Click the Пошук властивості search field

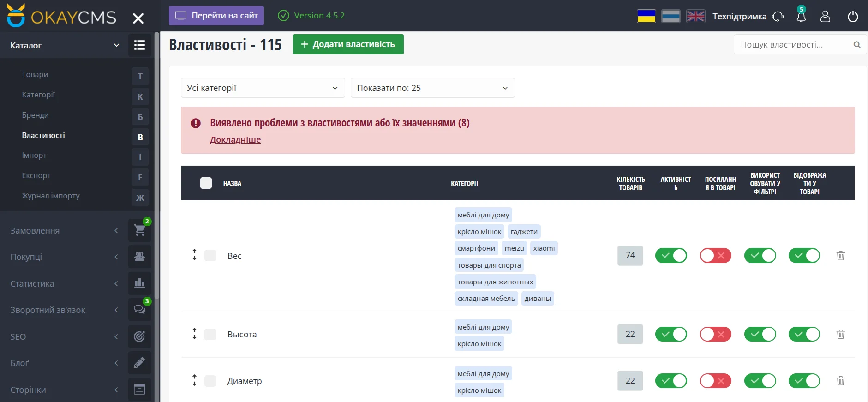pyautogui.click(x=794, y=45)
